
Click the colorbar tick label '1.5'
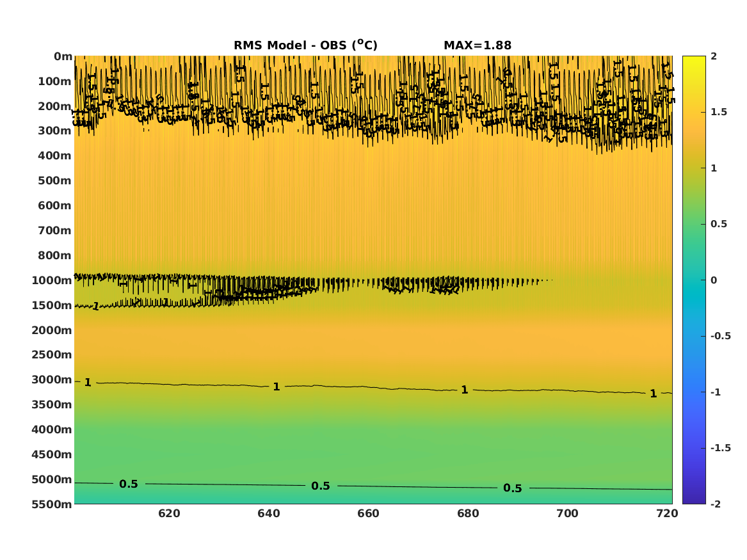point(719,112)
